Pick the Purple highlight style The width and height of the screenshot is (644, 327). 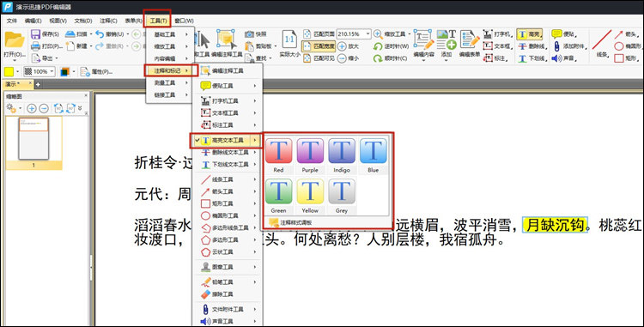click(310, 155)
